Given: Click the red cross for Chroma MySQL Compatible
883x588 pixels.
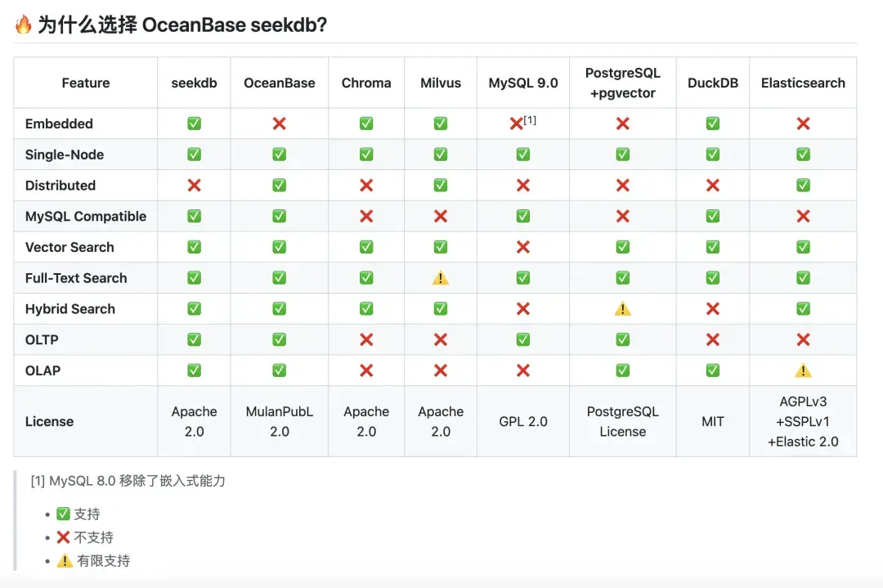Looking at the screenshot, I should [x=366, y=216].
